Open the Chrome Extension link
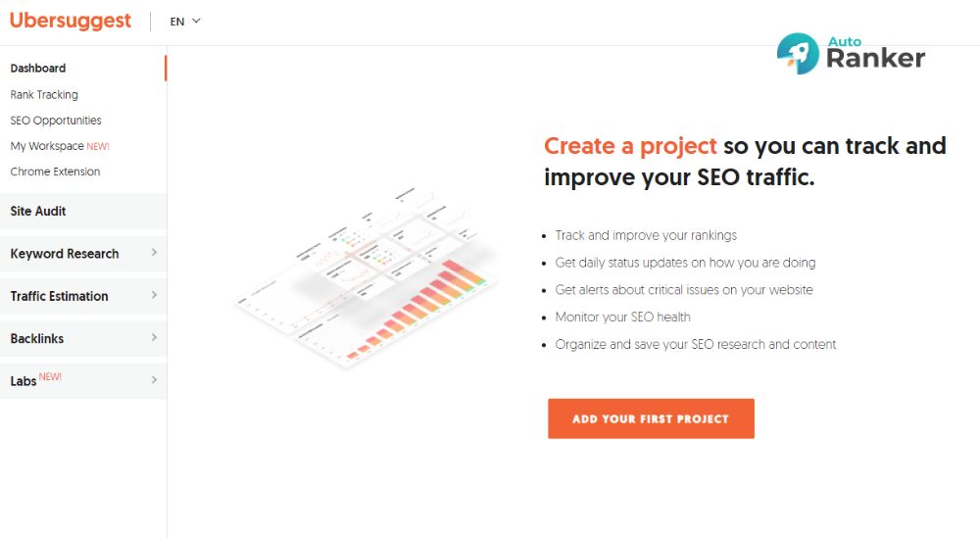This screenshot has height=539, width=980. click(x=55, y=171)
